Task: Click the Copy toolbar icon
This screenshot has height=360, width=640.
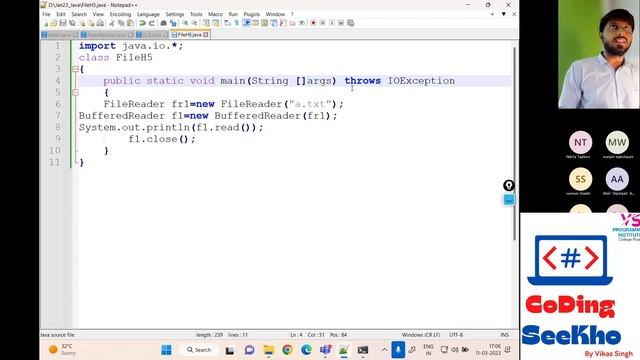Action: (x=121, y=23)
